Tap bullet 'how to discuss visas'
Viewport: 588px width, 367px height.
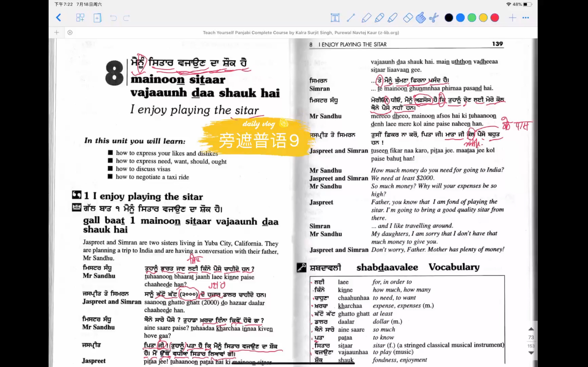(143, 169)
